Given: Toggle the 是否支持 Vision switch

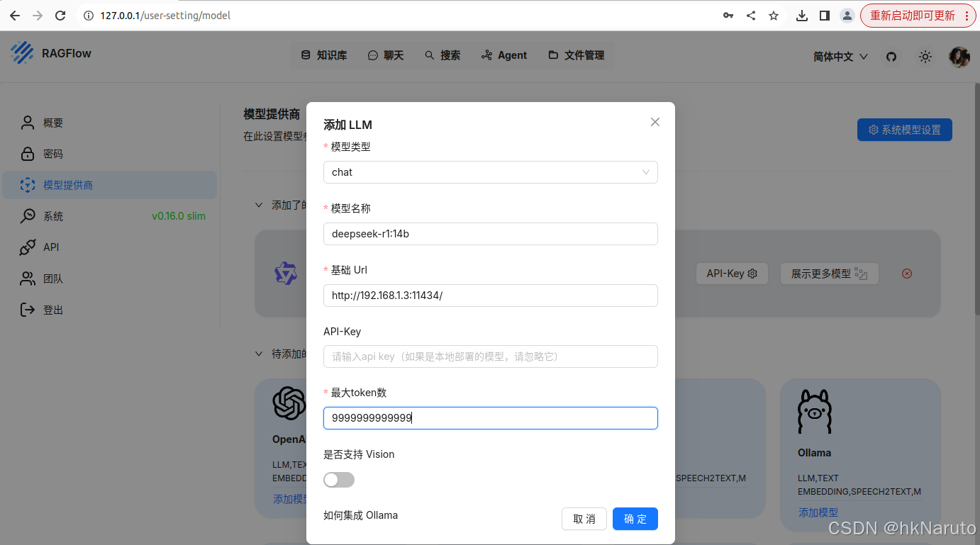Looking at the screenshot, I should (x=339, y=480).
